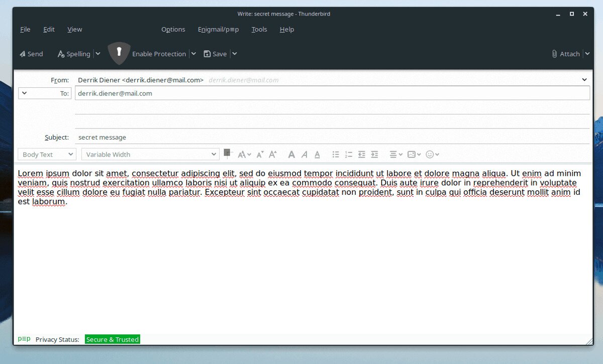Apply italic formatting to the text
603x364 pixels.
304,154
